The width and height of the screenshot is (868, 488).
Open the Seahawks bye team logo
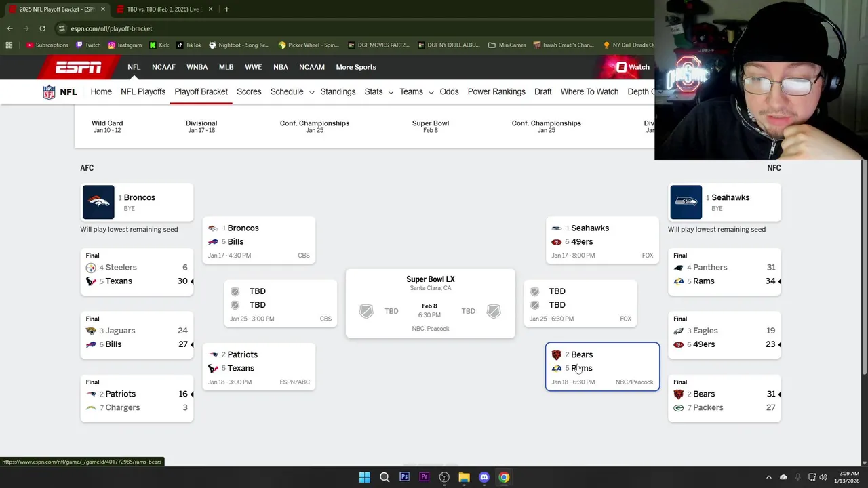pyautogui.click(x=686, y=202)
